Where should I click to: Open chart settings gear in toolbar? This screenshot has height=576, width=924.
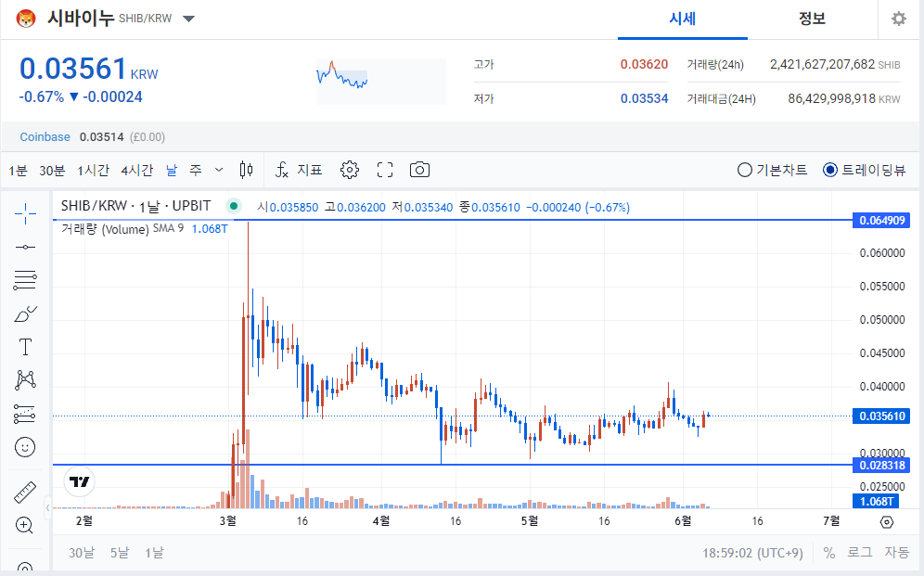click(350, 171)
